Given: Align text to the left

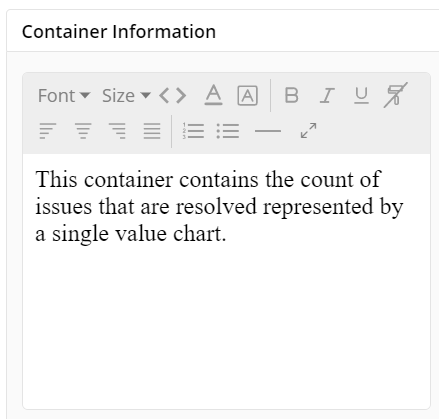Looking at the screenshot, I should click(48, 131).
